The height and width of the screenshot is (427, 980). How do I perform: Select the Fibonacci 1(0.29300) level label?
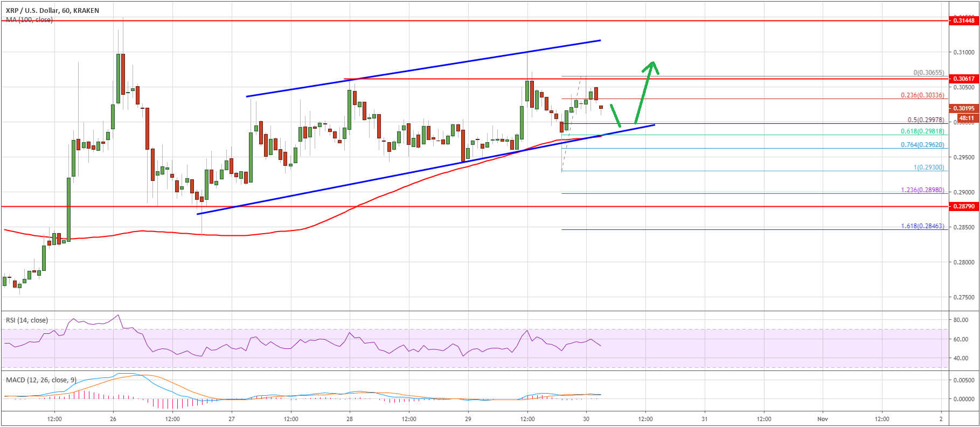pos(928,167)
